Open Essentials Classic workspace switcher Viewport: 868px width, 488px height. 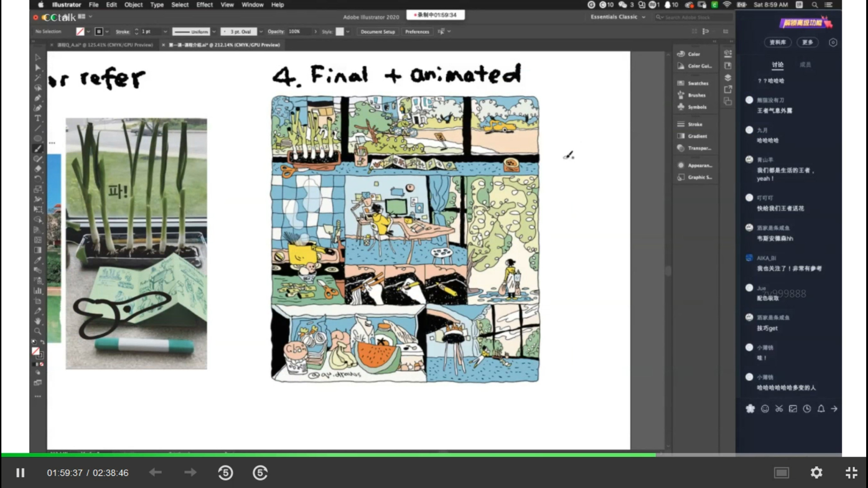(x=618, y=17)
